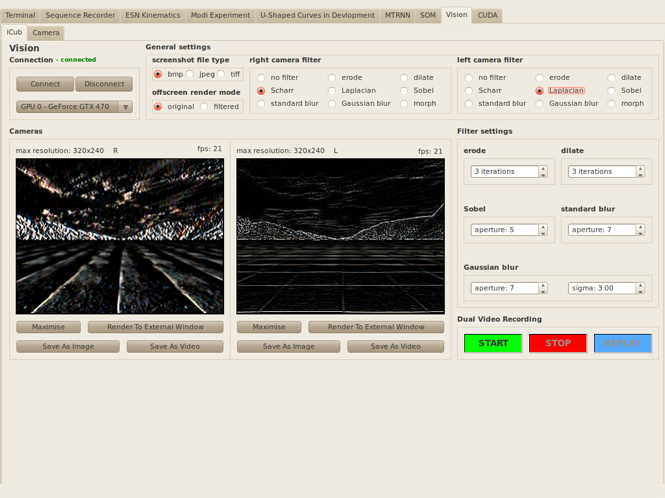Switch to the Camera sub-tab
This screenshot has width=665, height=498.
click(x=46, y=33)
